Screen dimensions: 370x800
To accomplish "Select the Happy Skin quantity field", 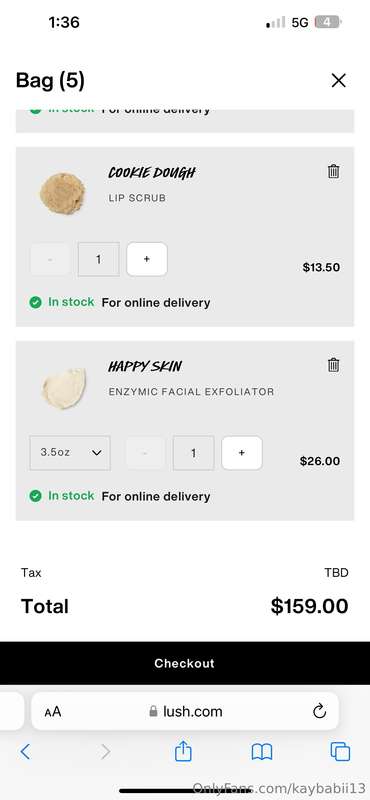I will [x=193, y=453].
